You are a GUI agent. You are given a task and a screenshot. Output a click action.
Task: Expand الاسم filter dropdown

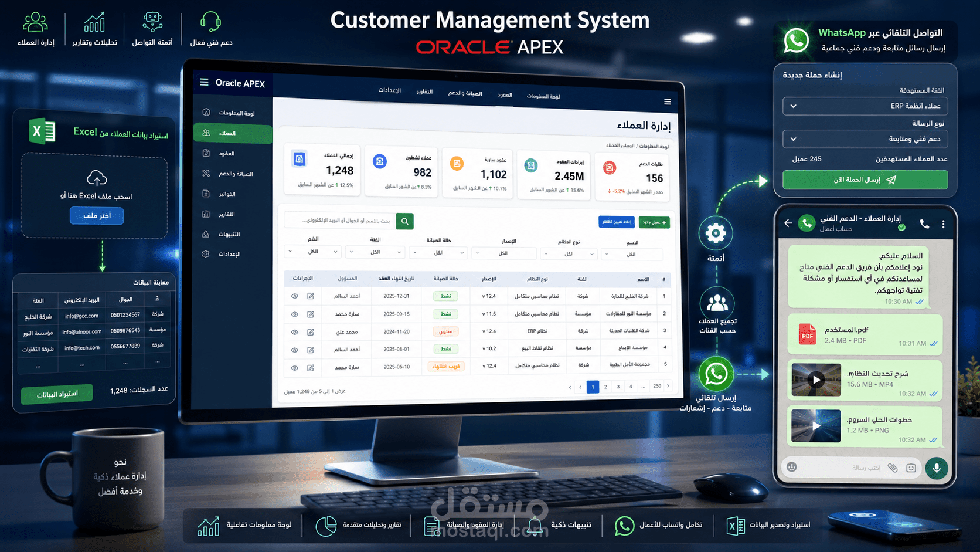coord(632,255)
